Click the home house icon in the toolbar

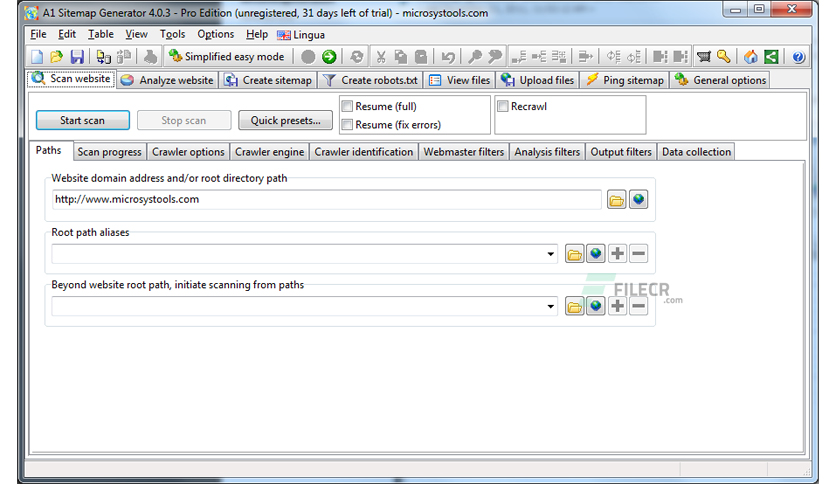click(751, 57)
